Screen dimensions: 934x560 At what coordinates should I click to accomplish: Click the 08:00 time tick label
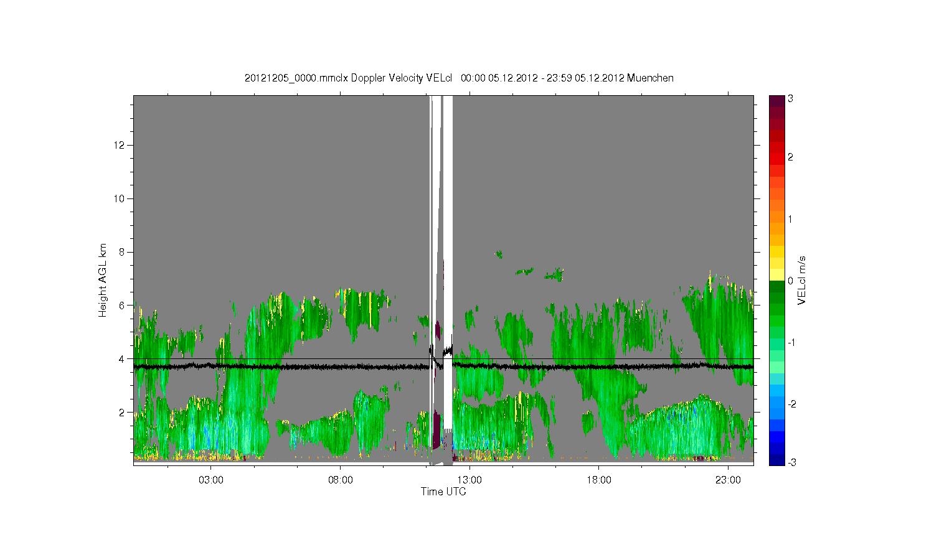point(341,480)
